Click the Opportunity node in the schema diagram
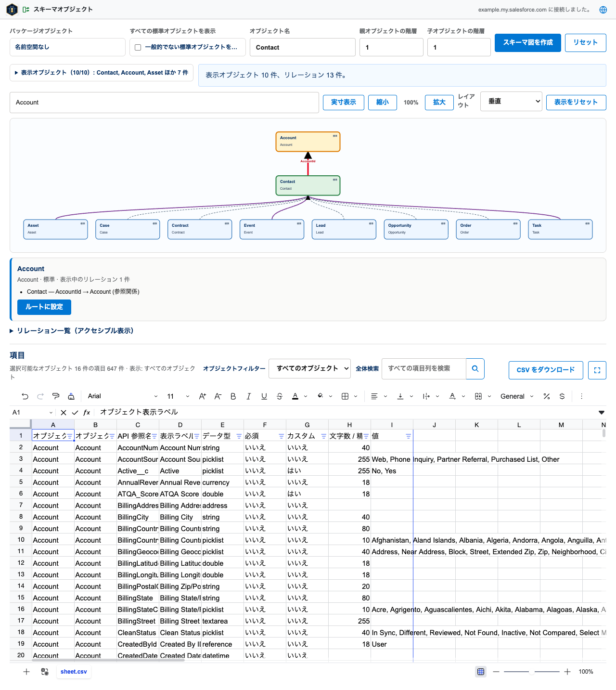616x690 pixels. pos(416,229)
